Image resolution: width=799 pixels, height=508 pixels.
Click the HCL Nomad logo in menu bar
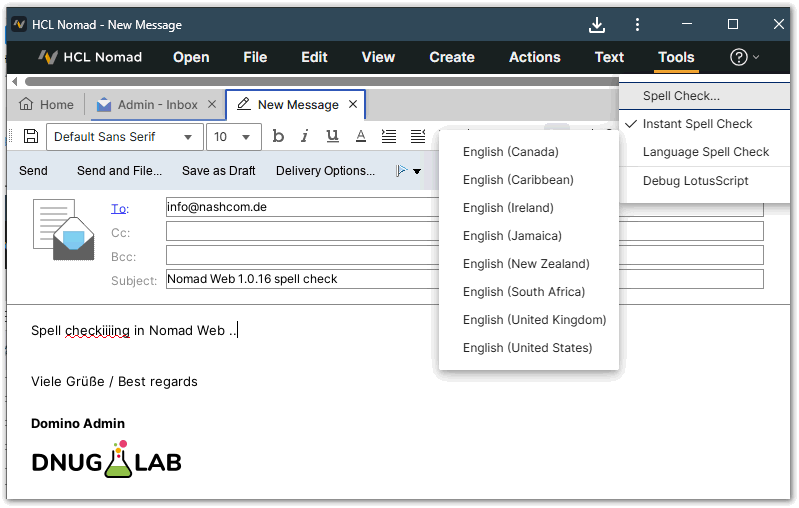click(x=90, y=57)
